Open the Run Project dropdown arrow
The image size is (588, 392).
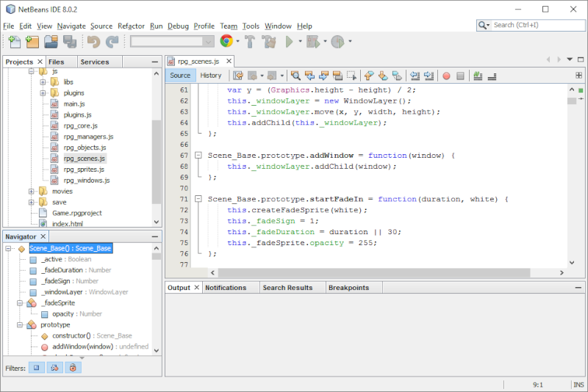300,41
